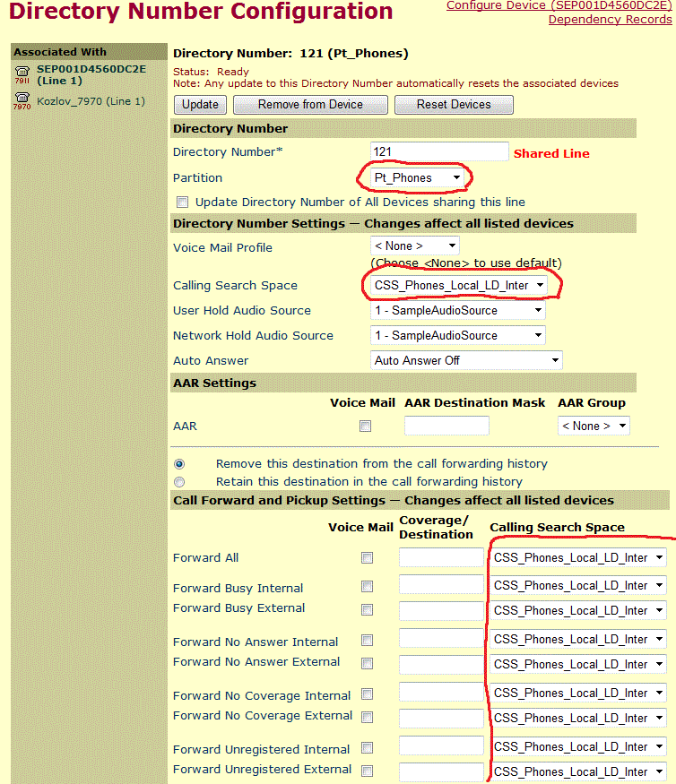Check Update Directory Number of All Devices checkbox
The width and height of the screenshot is (676, 784).
tap(183, 202)
